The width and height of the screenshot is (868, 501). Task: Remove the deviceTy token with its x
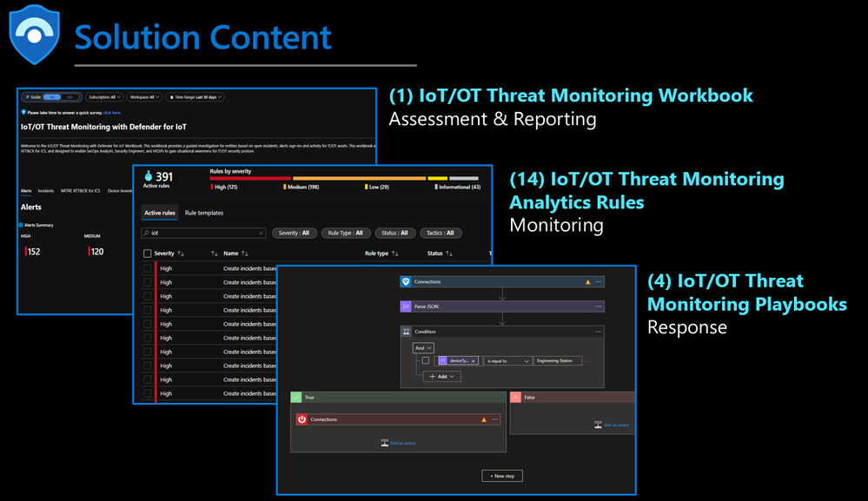tap(474, 361)
